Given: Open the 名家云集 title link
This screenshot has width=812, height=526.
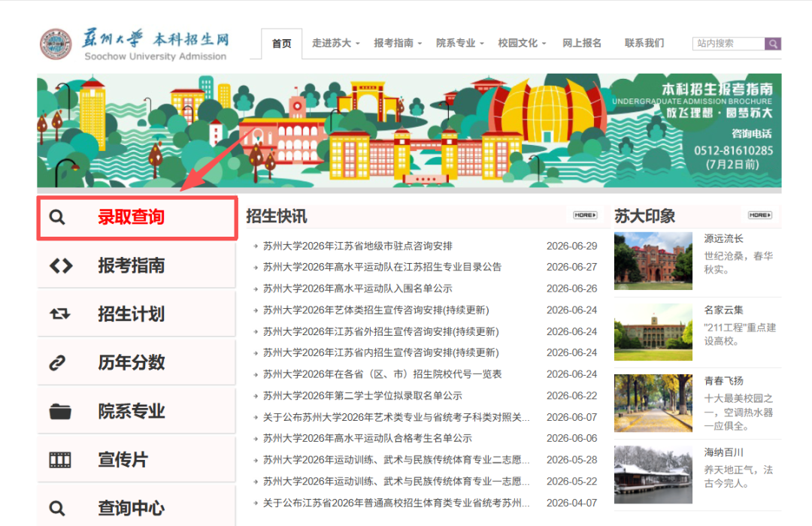Looking at the screenshot, I should pyautogui.click(x=723, y=310).
